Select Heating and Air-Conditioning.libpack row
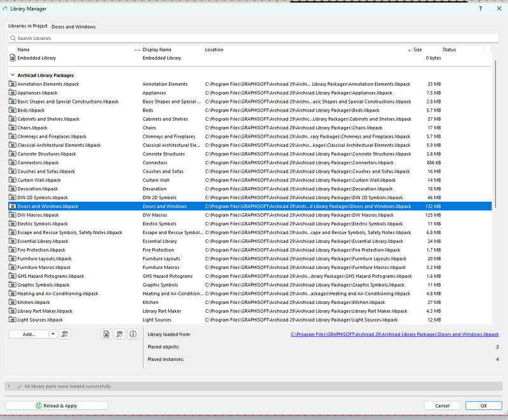 coord(250,294)
